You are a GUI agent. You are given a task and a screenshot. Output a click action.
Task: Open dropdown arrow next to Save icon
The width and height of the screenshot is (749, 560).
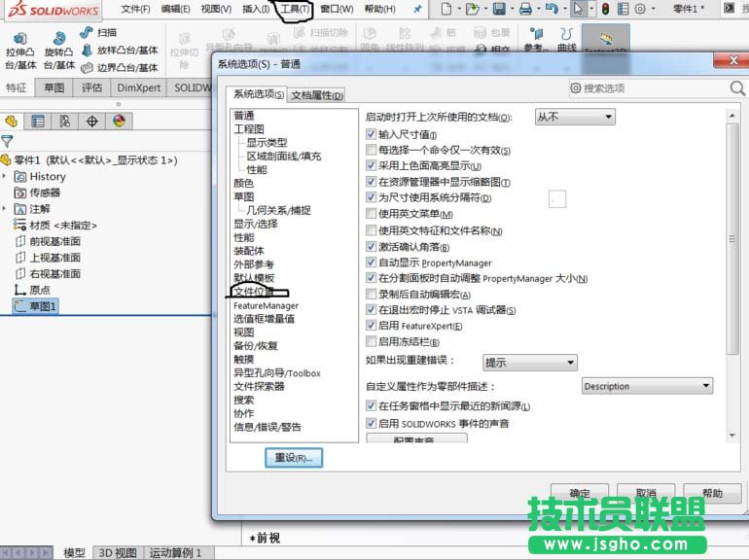coord(512,9)
